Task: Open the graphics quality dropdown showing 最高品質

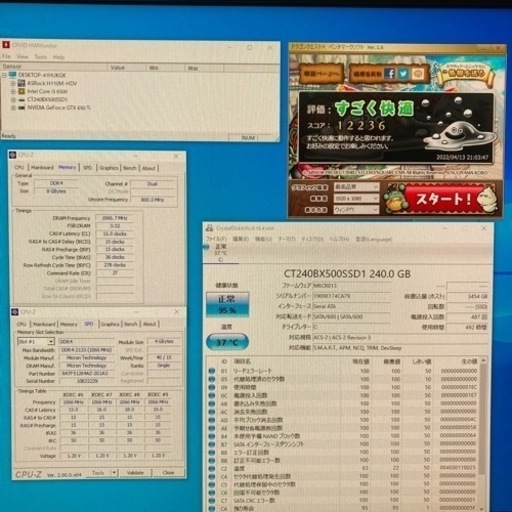Action: [x=356, y=187]
